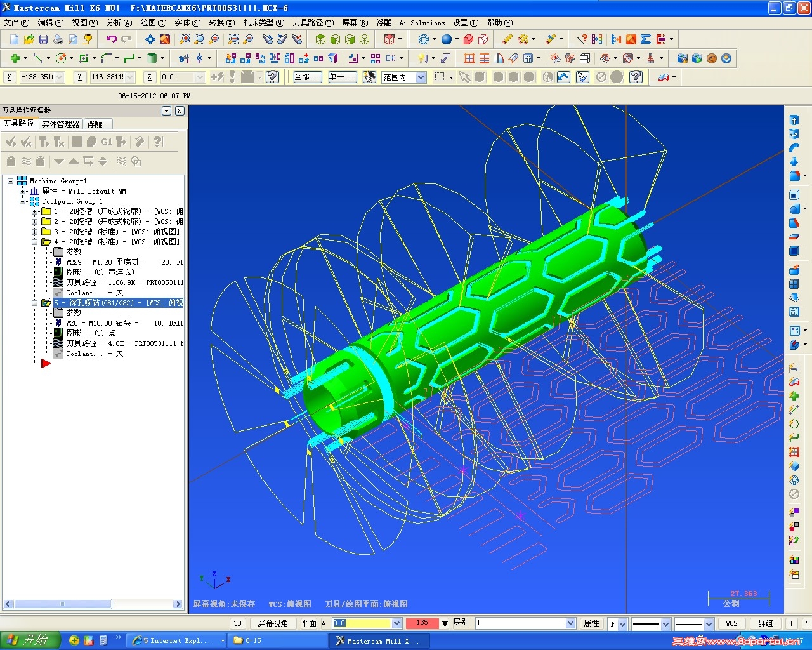Click the lock operation padlock icon

pyautogui.click(x=11, y=161)
